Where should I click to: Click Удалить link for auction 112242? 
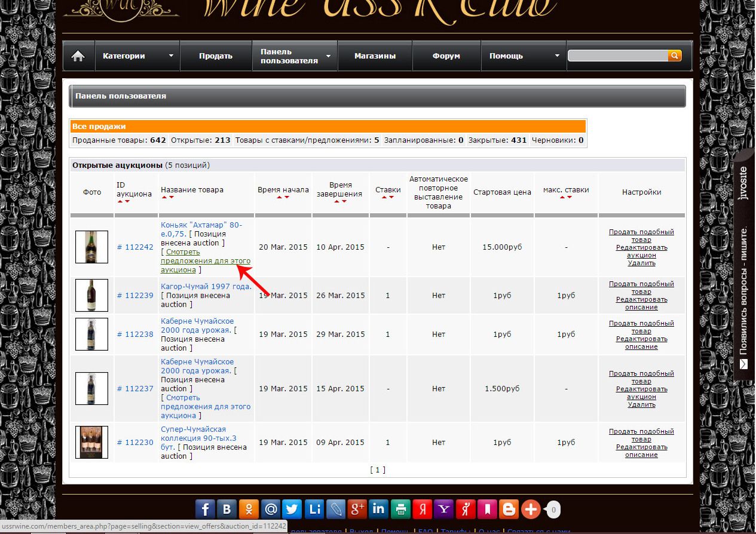pos(641,263)
